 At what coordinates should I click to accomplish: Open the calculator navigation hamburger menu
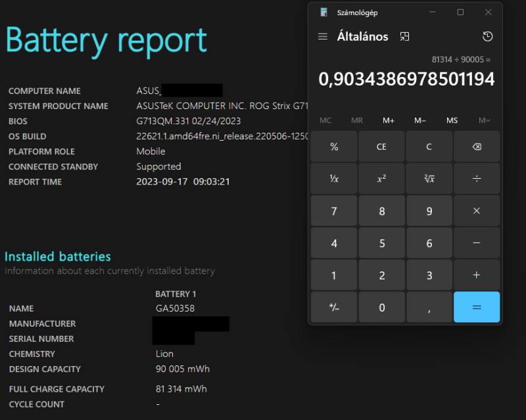click(x=322, y=36)
